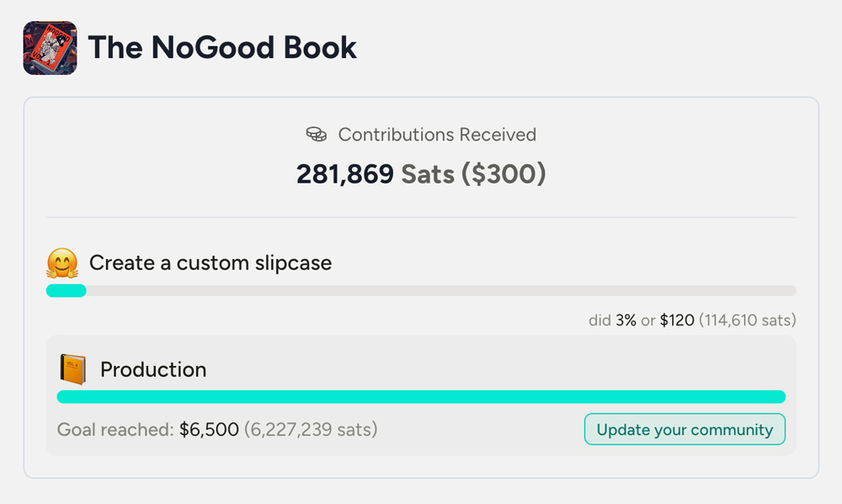Click the coins icon beside Contributions Received
This screenshot has height=504, width=842.
(316, 135)
